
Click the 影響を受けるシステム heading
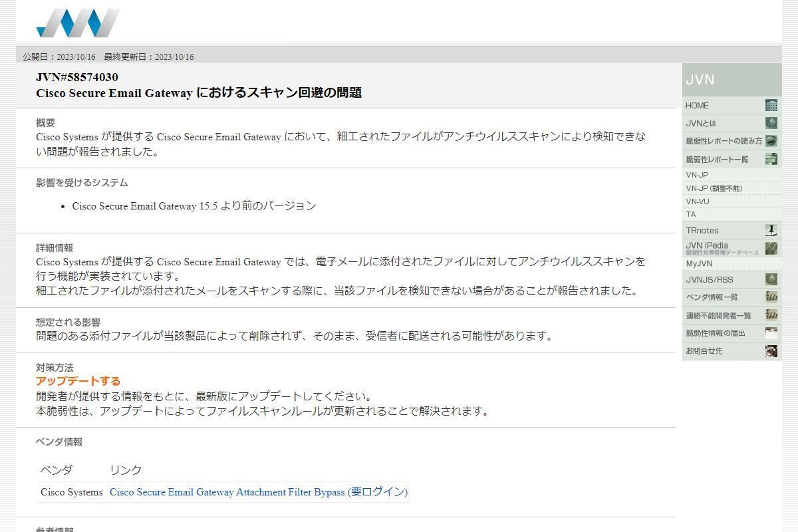82,183
